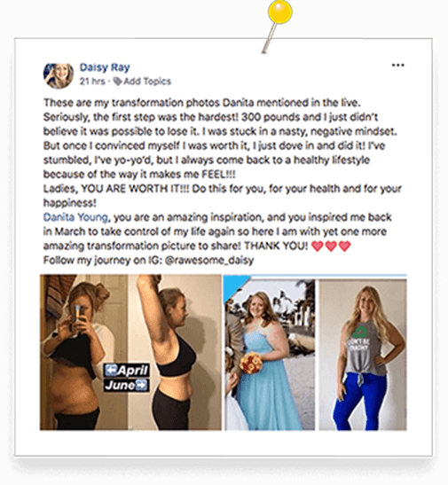Click the first red heart emoji
448x485 pixels.
(x=317, y=246)
